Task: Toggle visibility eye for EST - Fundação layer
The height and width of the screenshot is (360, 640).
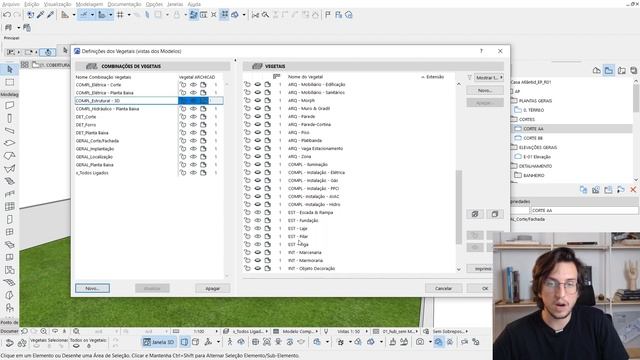Action: point(258,220)
